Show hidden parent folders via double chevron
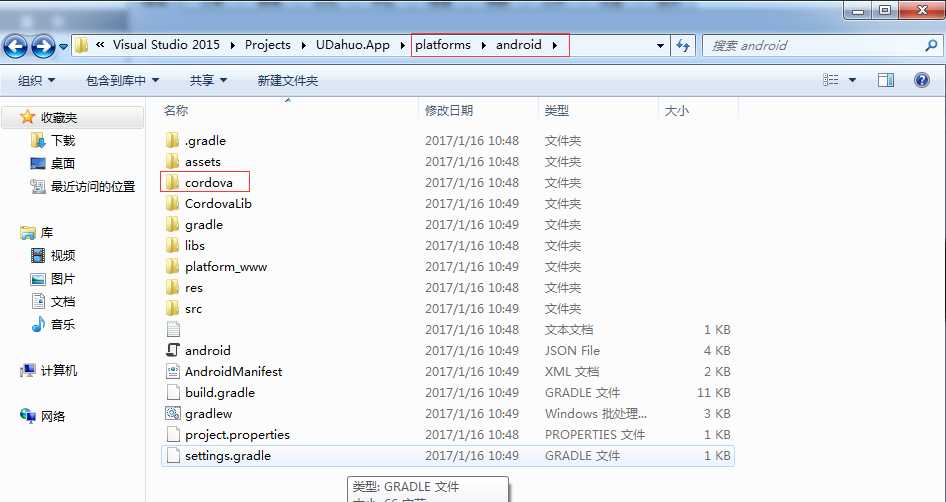946x502 pixels. (100, 45)
